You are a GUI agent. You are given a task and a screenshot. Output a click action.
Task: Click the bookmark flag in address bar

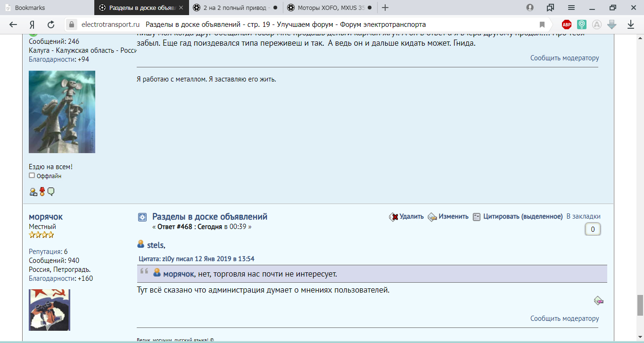542,24
